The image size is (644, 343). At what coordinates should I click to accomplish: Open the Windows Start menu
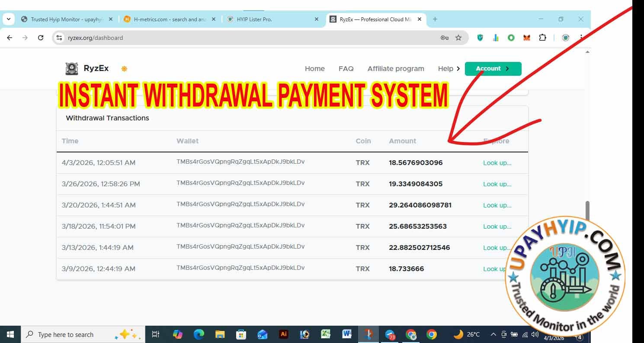coord(10,334)
